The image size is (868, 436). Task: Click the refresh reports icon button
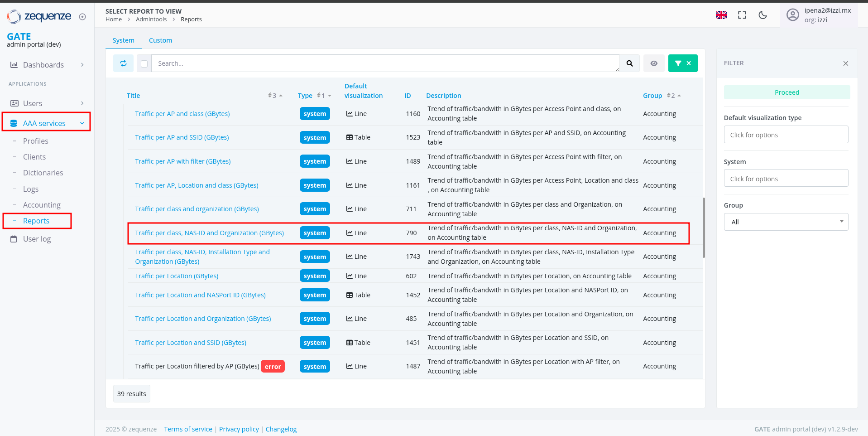pos(123,63)
